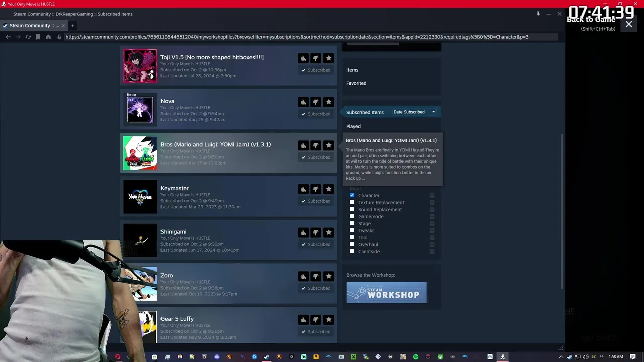Rate Keymaster thumbs down
Viewport: 644px width, 362px height.
point(316,189)
